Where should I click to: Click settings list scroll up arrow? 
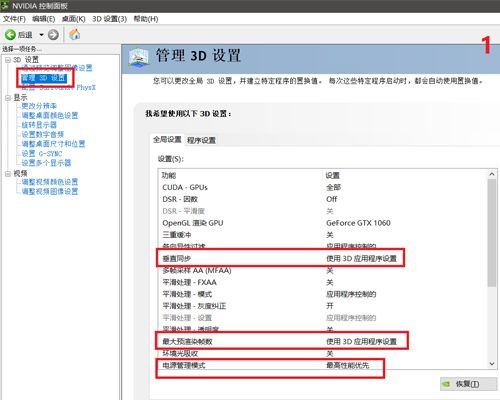[492, 174]
